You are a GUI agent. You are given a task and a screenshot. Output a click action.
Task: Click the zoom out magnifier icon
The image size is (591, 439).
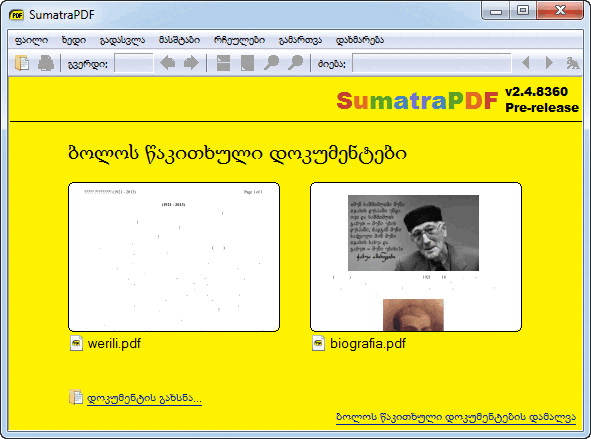pyautogui.click(x=271, y=63)
